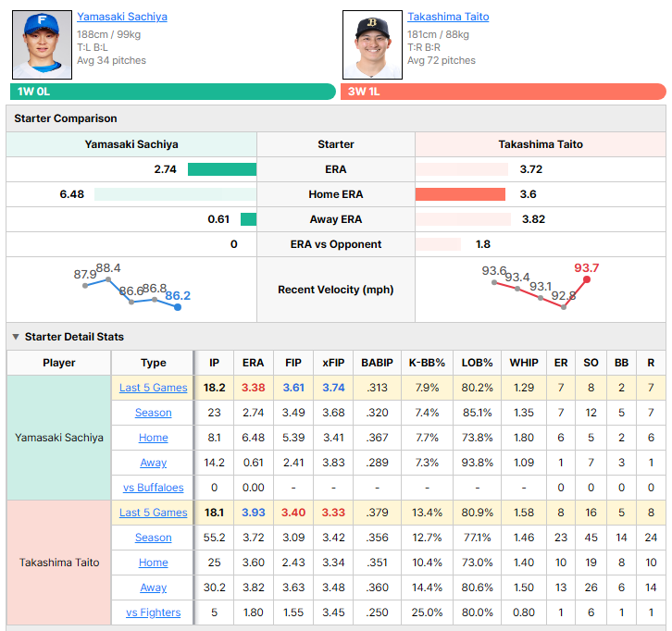
Task: Click the green 1W 0L record bar
Action: [173, 92]
